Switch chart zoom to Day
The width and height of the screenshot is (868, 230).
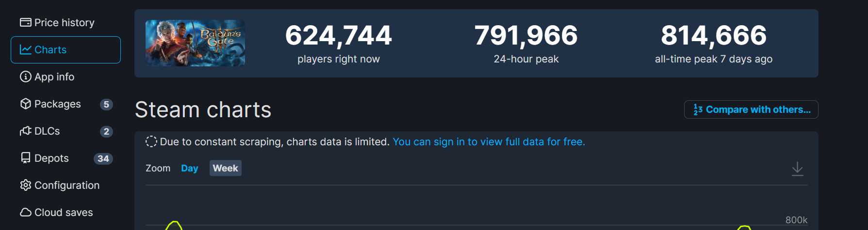pos(189,168)
